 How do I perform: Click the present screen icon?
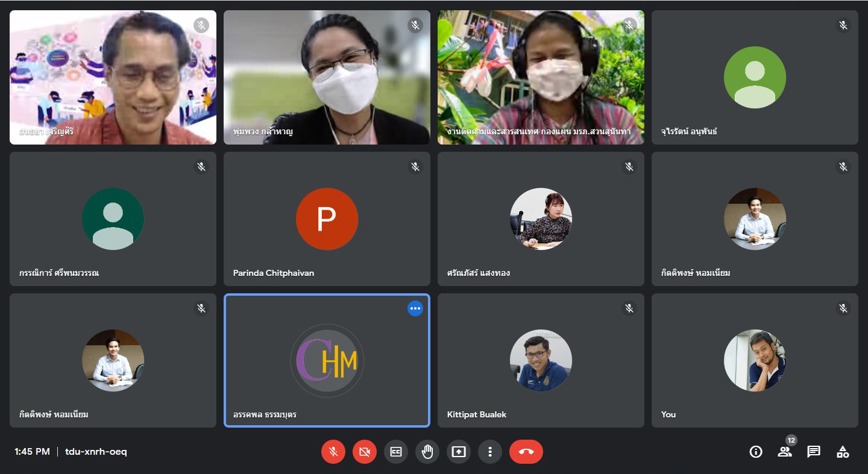coord(459,452)
